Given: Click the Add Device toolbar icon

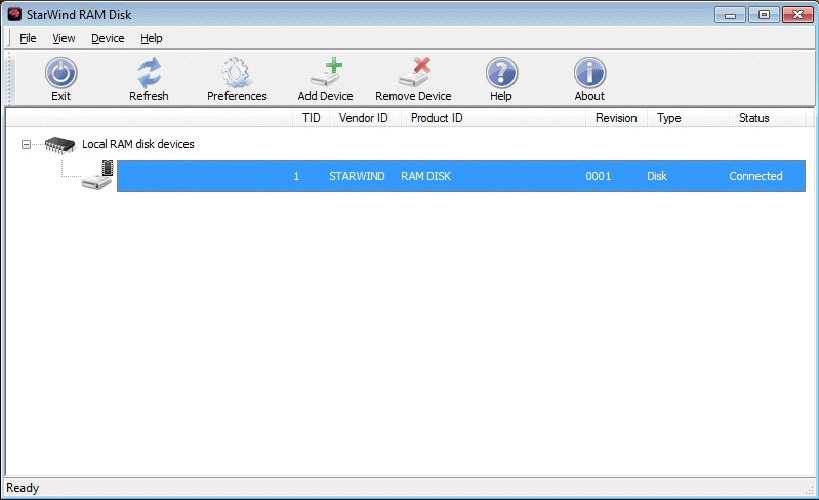Looking at the screenshot, I should coord(326,73).
